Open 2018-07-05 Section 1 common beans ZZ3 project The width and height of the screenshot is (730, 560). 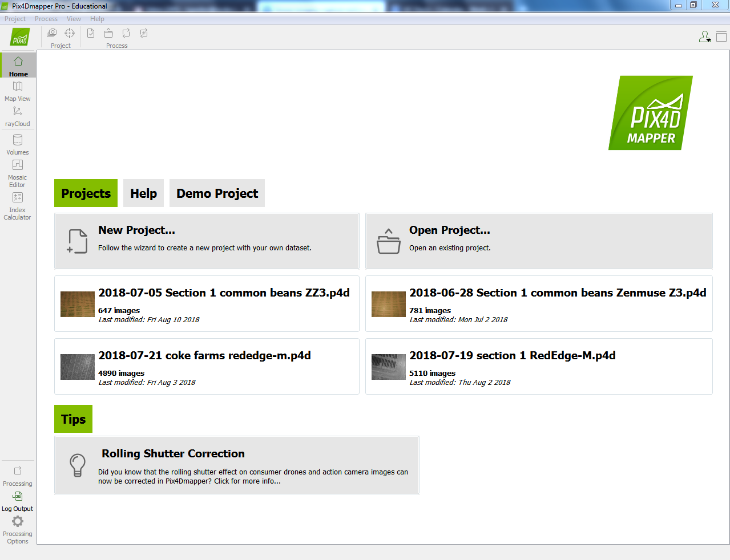[x=207, y=304]
